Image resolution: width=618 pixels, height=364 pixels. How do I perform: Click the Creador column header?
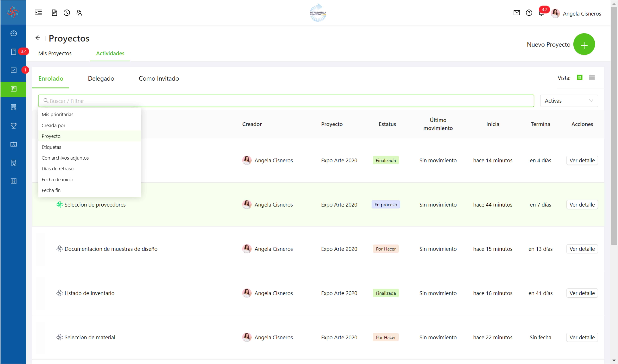(252, 124)
